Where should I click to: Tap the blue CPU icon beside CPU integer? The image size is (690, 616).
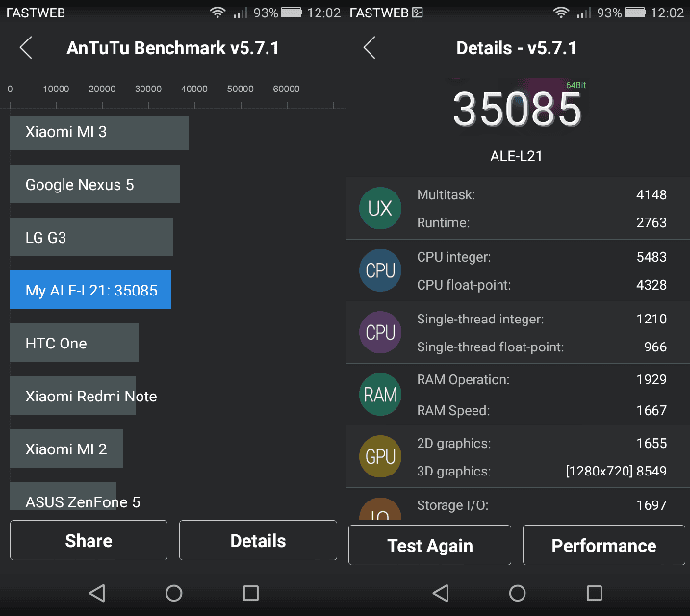point(379,270)
